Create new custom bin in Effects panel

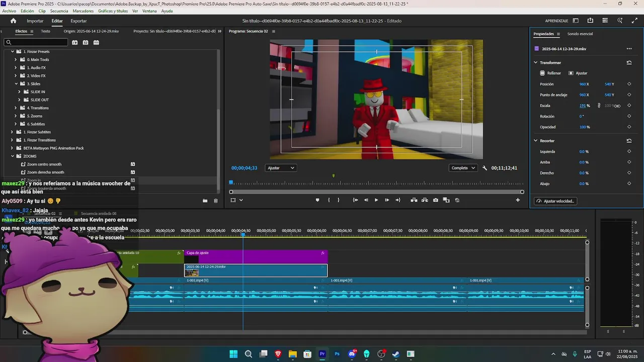(205, 201)
